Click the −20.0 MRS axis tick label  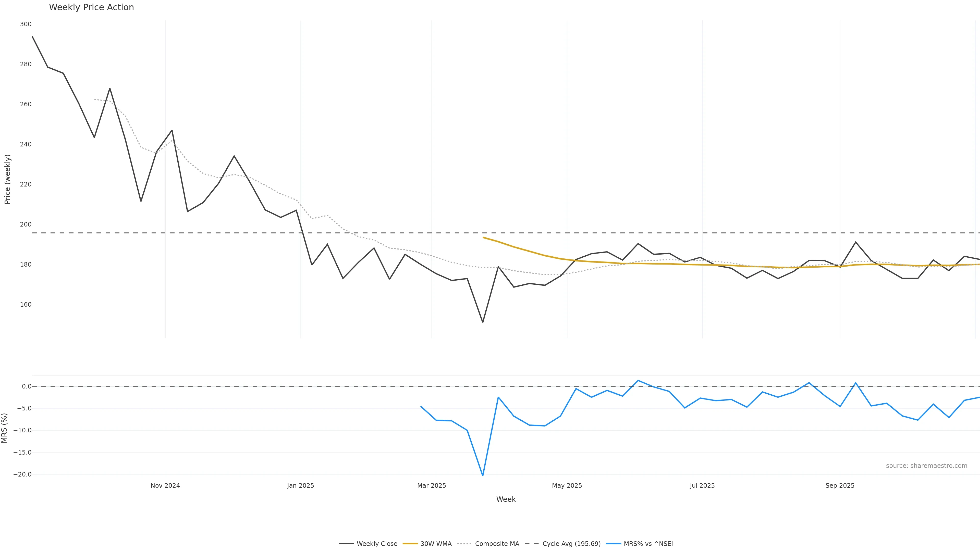(22, 474)
